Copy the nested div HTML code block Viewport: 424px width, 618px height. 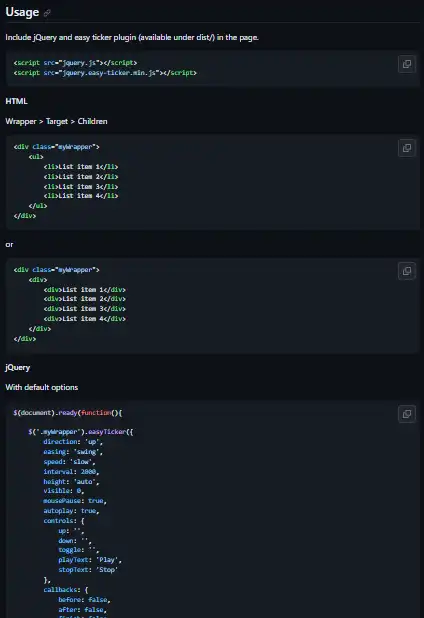point(407,271)
